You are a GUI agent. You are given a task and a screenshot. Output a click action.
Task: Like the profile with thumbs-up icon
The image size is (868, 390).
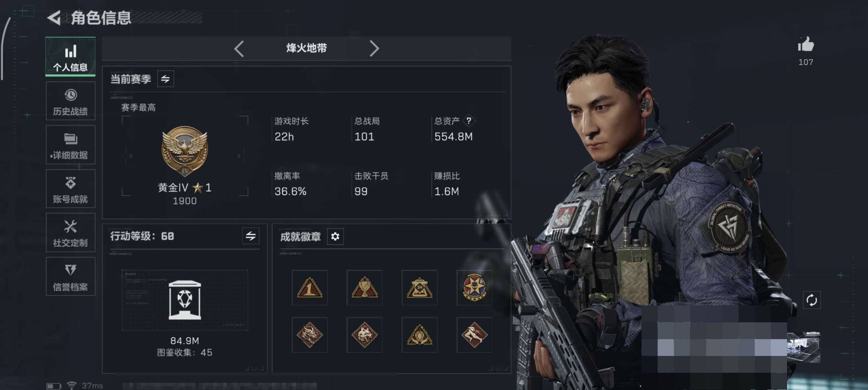[806, 45]
